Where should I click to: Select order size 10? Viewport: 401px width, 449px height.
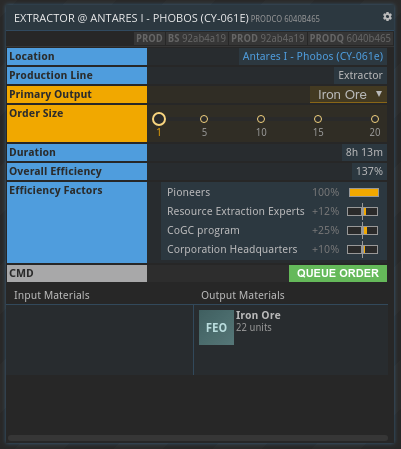coord(261,119)
